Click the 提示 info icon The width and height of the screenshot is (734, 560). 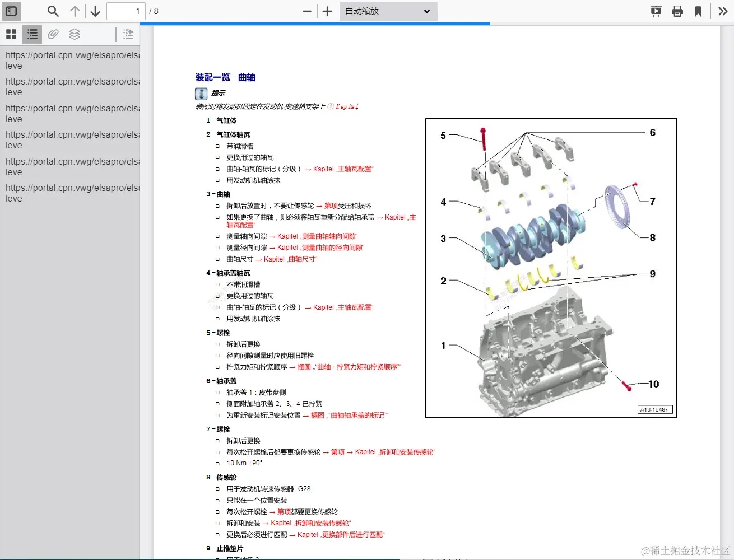pos(201,94)
